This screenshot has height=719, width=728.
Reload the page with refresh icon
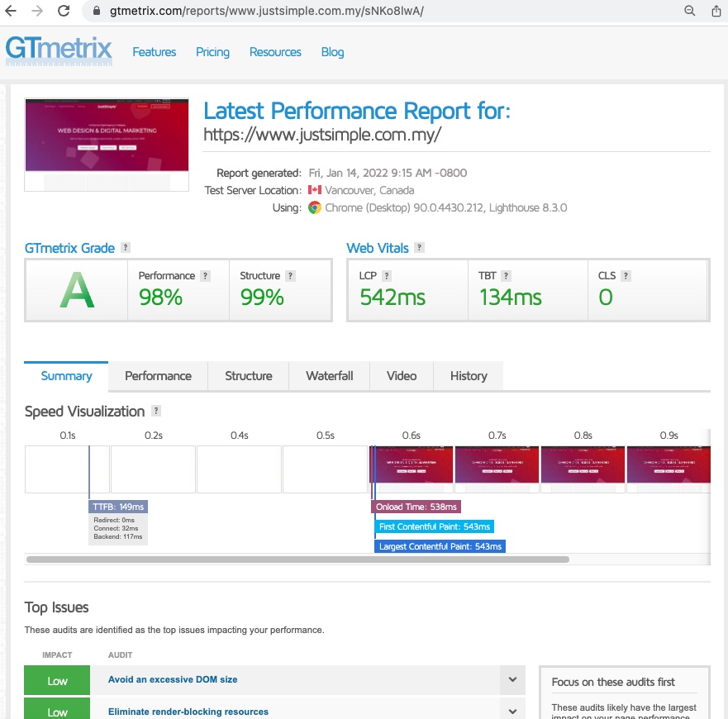point(64,11)
